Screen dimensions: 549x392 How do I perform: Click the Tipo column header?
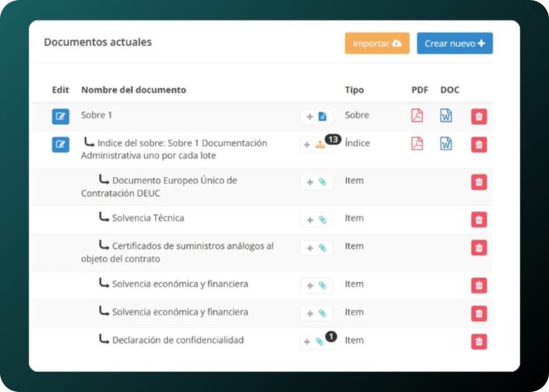(354, 90)
